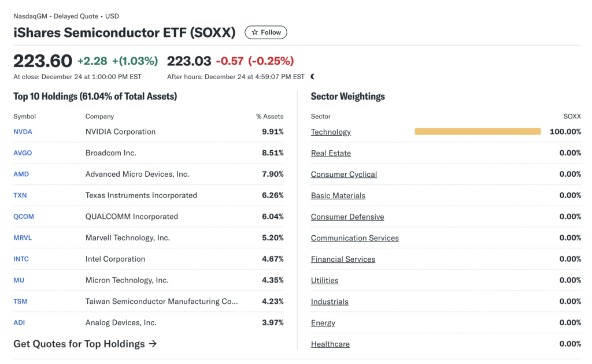Select Intel Corporation text
Image resolution: width=592 pixels, height=364 pixels.
click(115, 259)
